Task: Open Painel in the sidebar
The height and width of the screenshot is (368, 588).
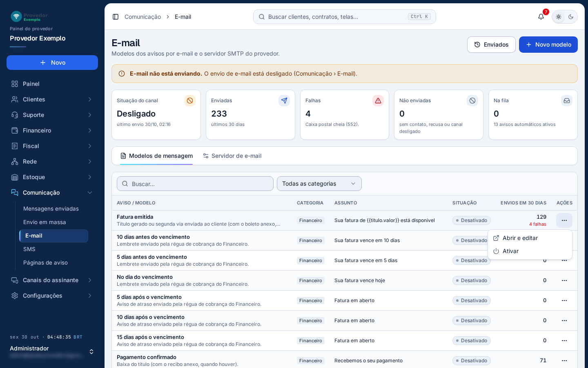Action: pyautogui.click(x=52, y=84)
